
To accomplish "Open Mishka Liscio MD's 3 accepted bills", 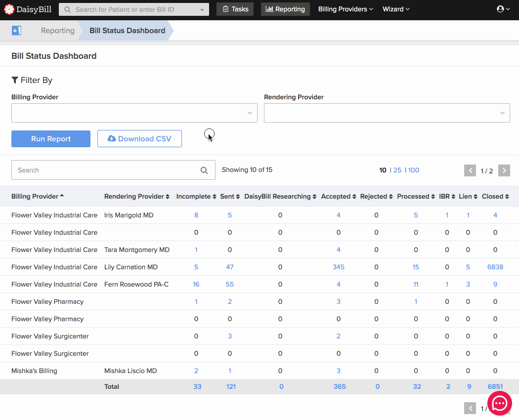I will click(x=338, y=371).
